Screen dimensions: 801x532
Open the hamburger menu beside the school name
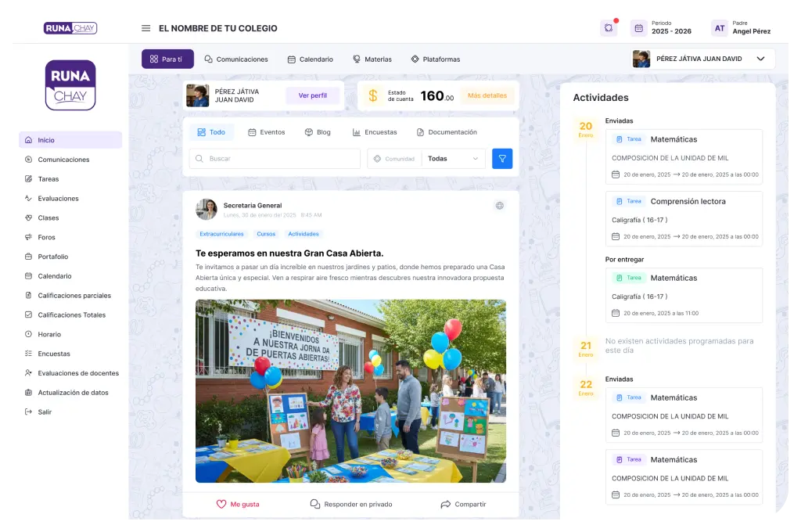click(x=145, y=28)
